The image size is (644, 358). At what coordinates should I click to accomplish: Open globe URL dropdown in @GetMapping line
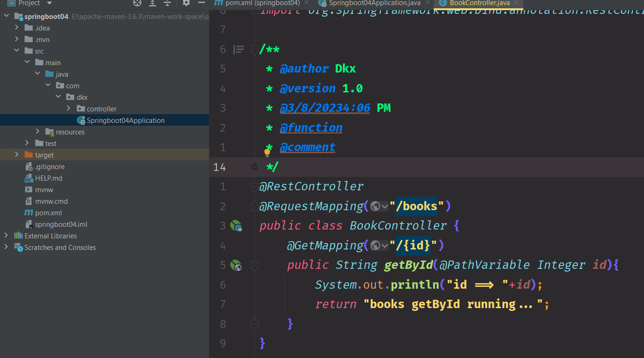379,246
